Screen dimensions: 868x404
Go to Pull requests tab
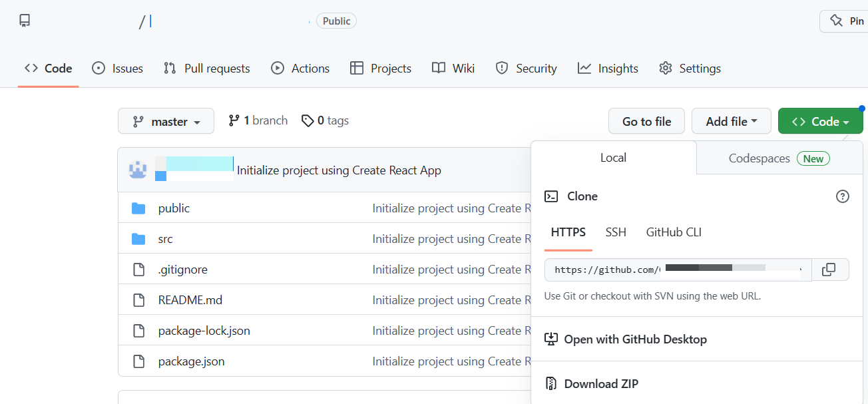[x=207, y=68]
